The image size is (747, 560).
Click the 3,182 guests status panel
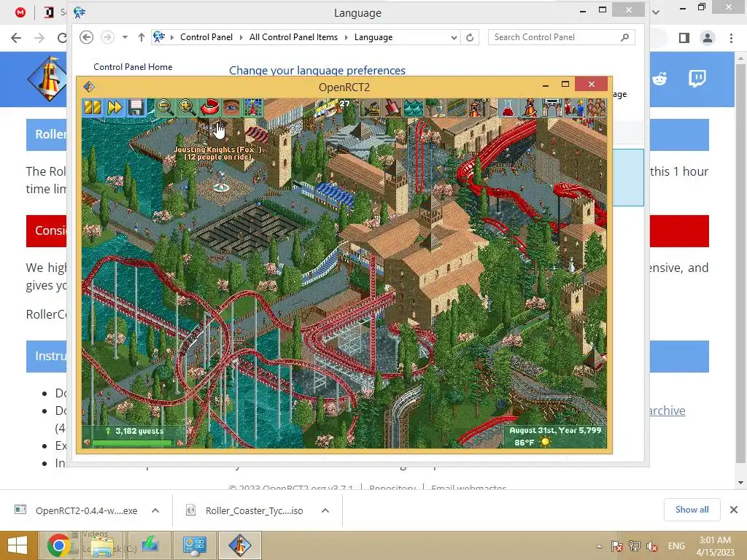[134, 436]
